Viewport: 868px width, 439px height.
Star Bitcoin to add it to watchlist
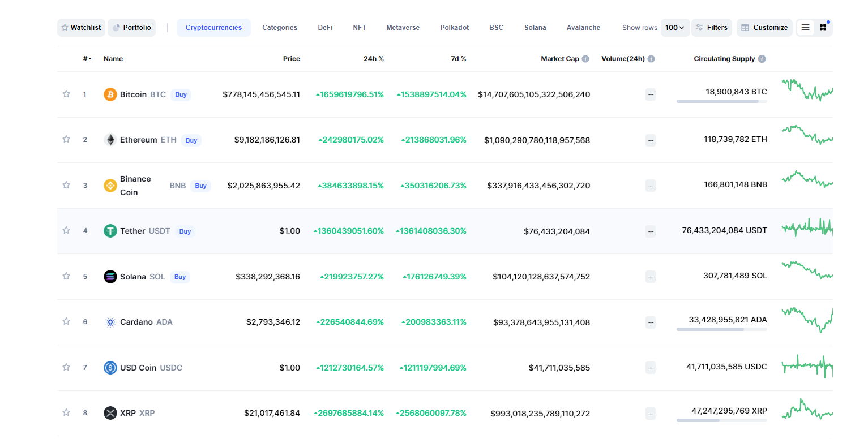[x=66, y=94]
